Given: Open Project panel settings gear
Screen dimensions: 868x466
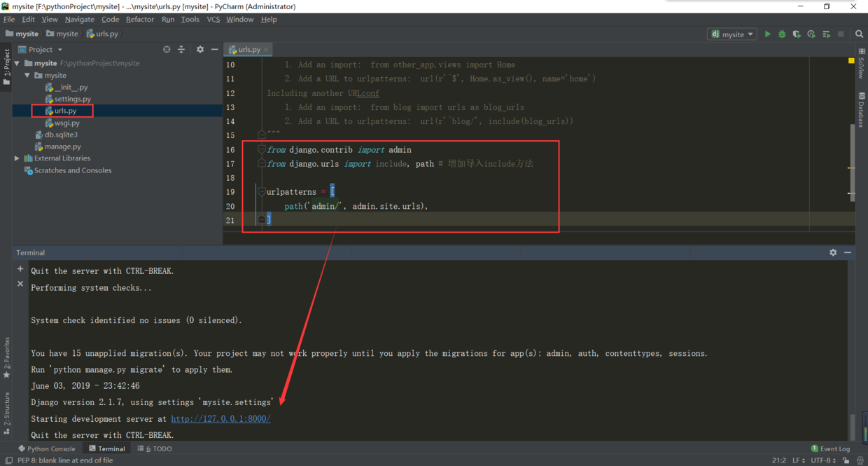Looking at the screenshot, I should pos(200,50).
